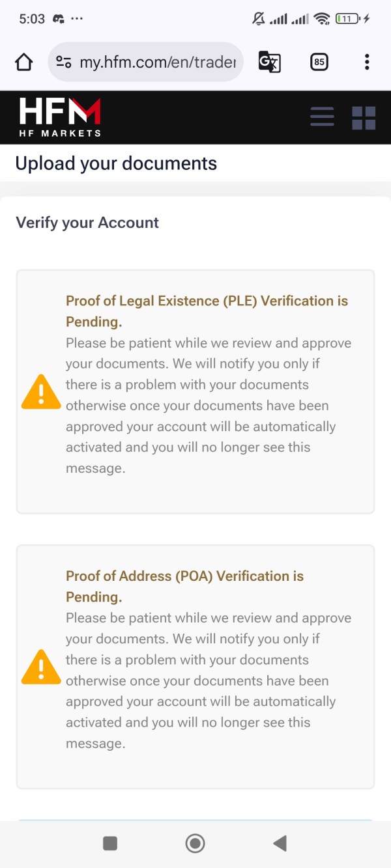Tap the POA verification warning icon

[x=41, y=667]
